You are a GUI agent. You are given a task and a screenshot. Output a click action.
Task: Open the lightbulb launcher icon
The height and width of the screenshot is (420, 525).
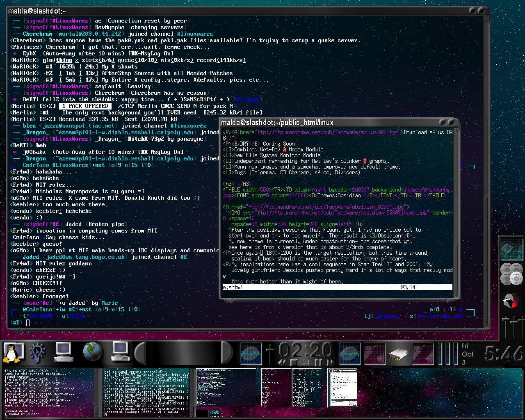(37, 353)
